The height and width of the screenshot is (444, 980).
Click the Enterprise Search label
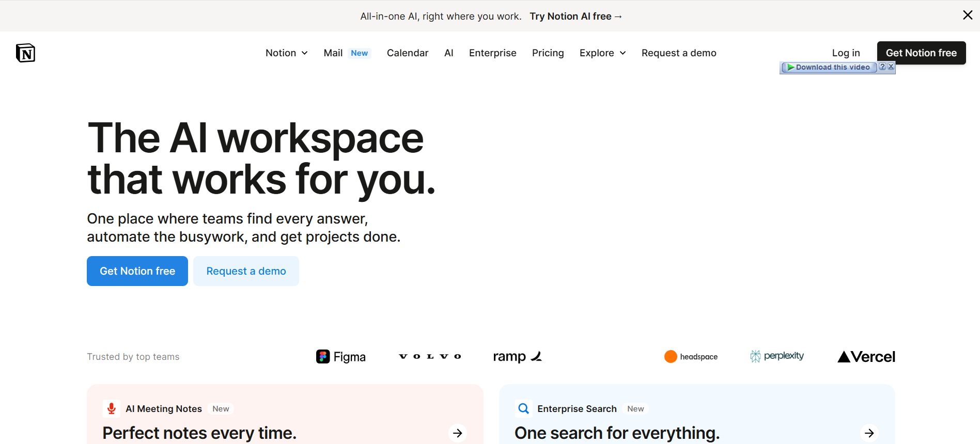pos(577,408)
